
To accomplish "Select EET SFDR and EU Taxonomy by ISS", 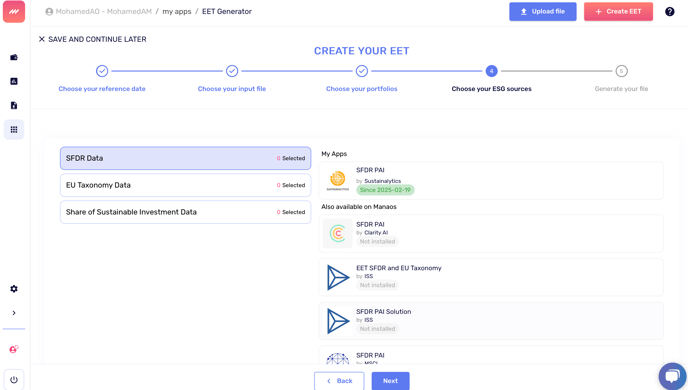I will (491, 277).
